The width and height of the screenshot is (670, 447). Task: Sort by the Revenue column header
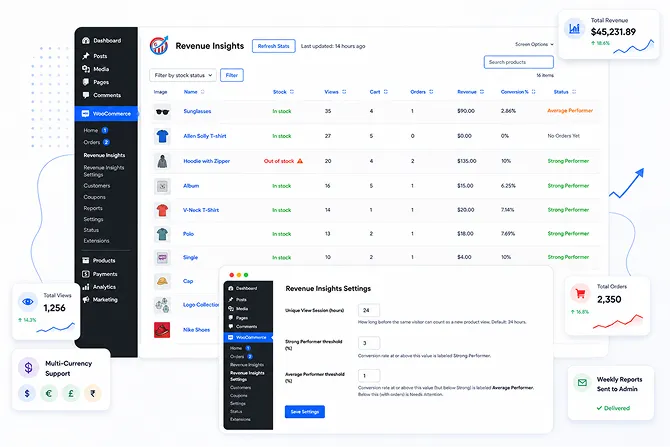(470, 92)
